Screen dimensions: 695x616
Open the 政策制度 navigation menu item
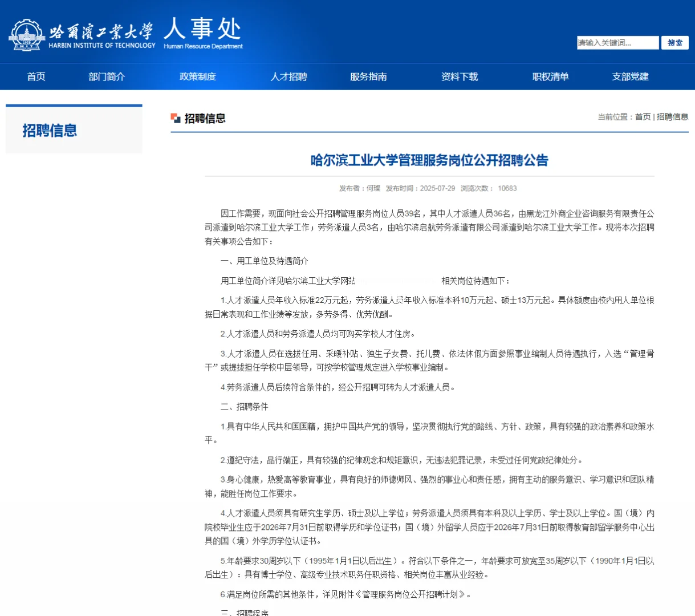pyautogui.click(x=198, y=76)
